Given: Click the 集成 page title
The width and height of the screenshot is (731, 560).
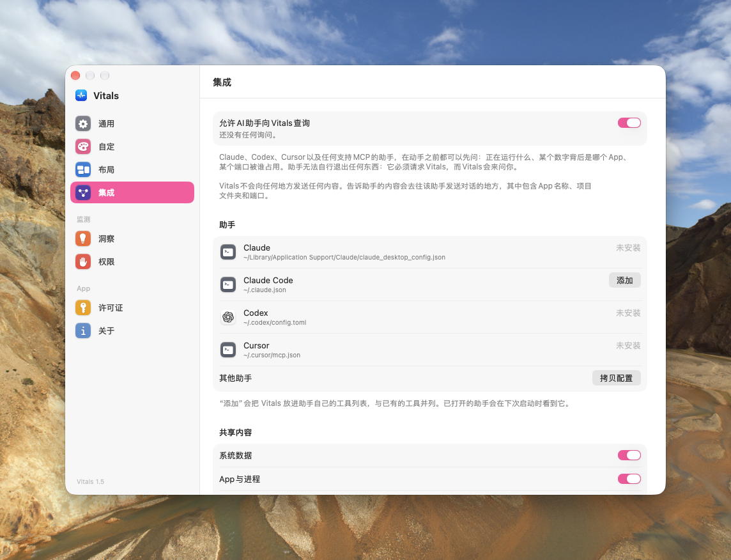Looking at the screenshot, I should click(222, 82).
